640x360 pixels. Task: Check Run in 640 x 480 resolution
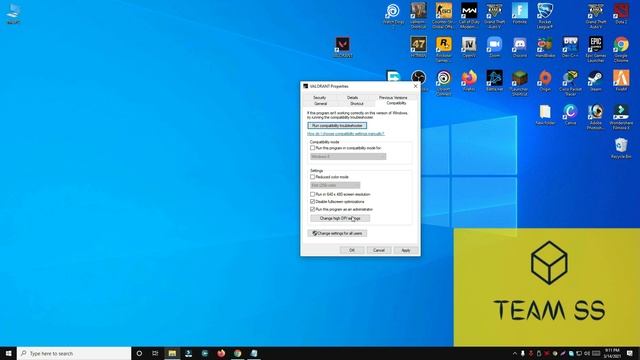point(313,194)
